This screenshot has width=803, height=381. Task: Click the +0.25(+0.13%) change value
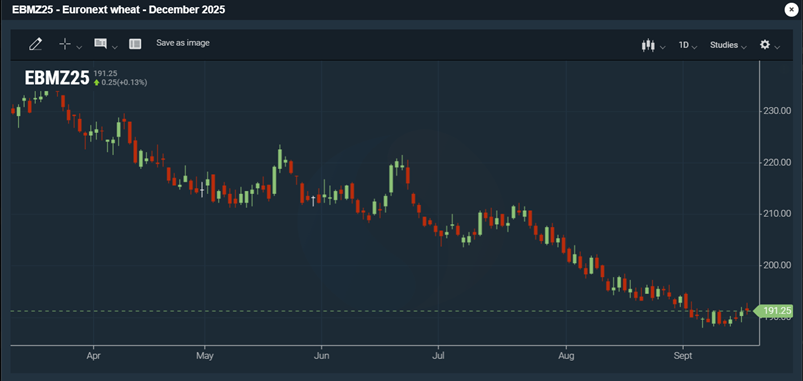(x=124, y=82)
